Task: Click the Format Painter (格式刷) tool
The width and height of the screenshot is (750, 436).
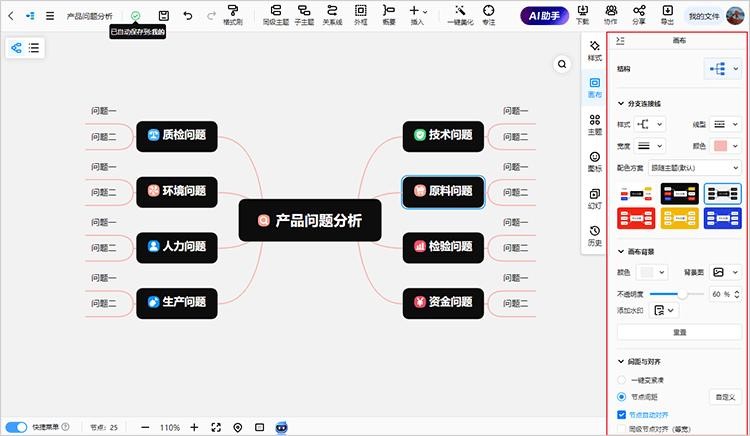Action: point(232,14)
